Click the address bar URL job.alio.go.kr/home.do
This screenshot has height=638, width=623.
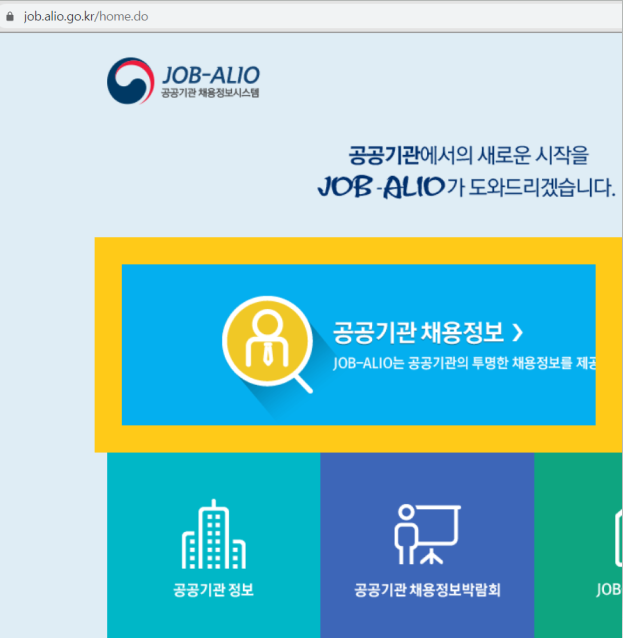[x=86, y=16]
